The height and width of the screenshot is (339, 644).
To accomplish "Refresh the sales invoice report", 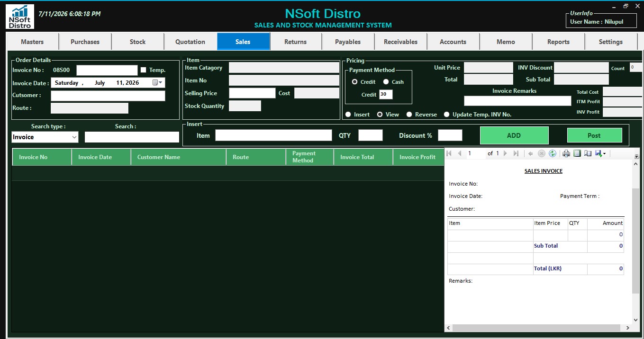I will [552, 153].
